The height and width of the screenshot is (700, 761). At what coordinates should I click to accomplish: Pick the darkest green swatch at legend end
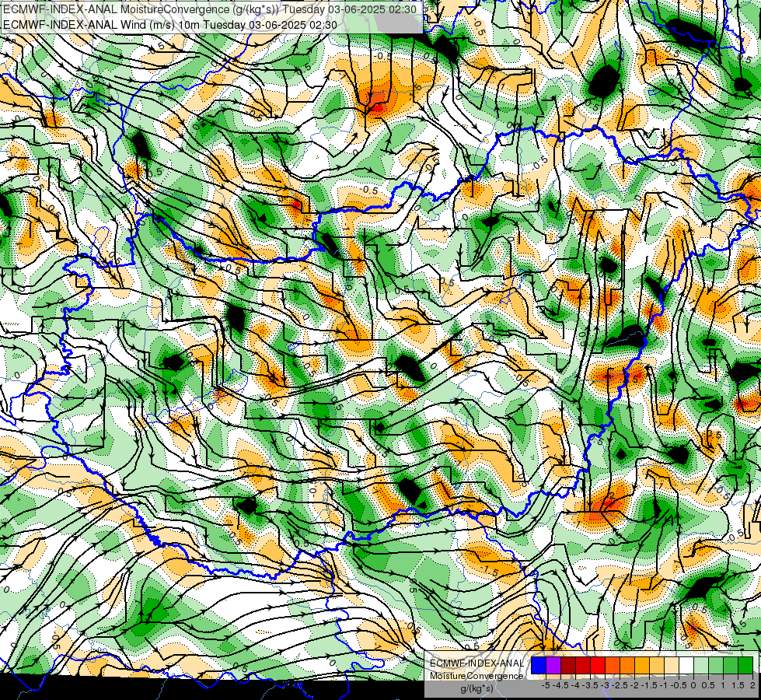pos(745,665)
